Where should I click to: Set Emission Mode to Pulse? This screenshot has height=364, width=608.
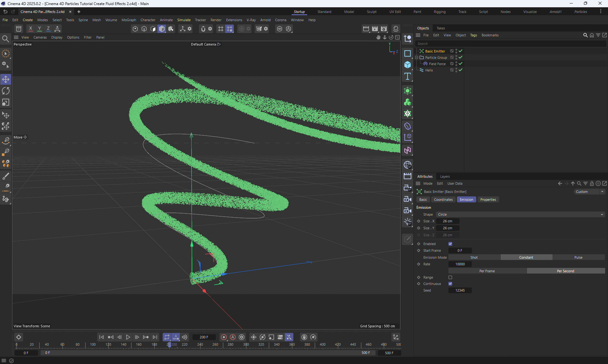coord(578,257)
